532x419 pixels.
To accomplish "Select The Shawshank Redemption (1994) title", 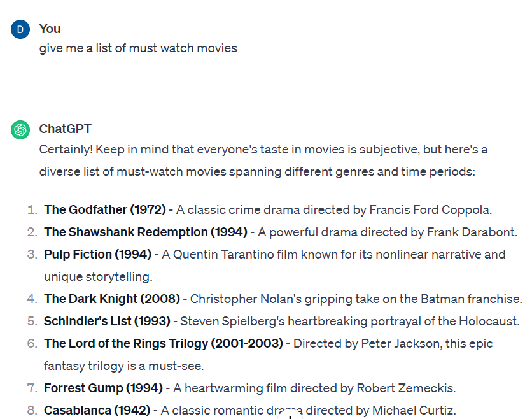I will tap(146, 232).
